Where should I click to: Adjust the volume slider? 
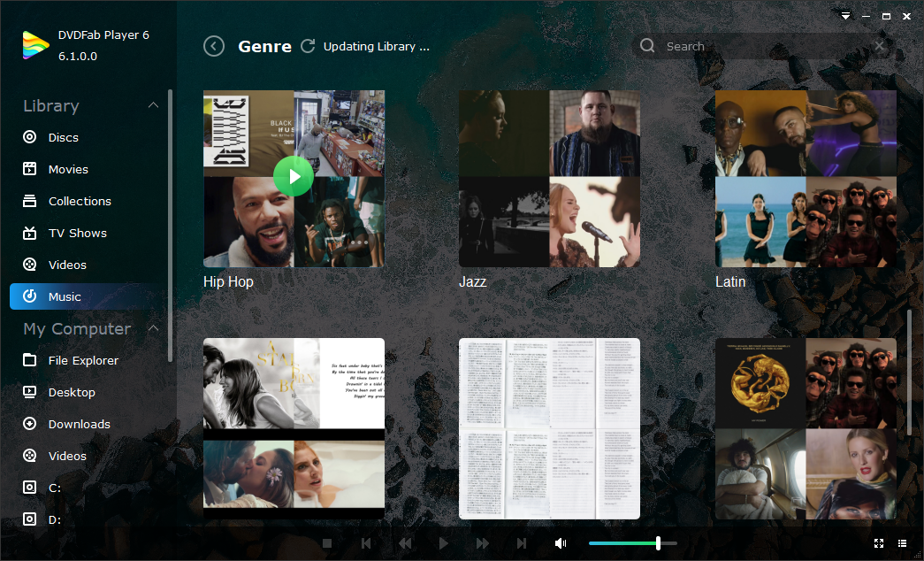coord(633,543)
